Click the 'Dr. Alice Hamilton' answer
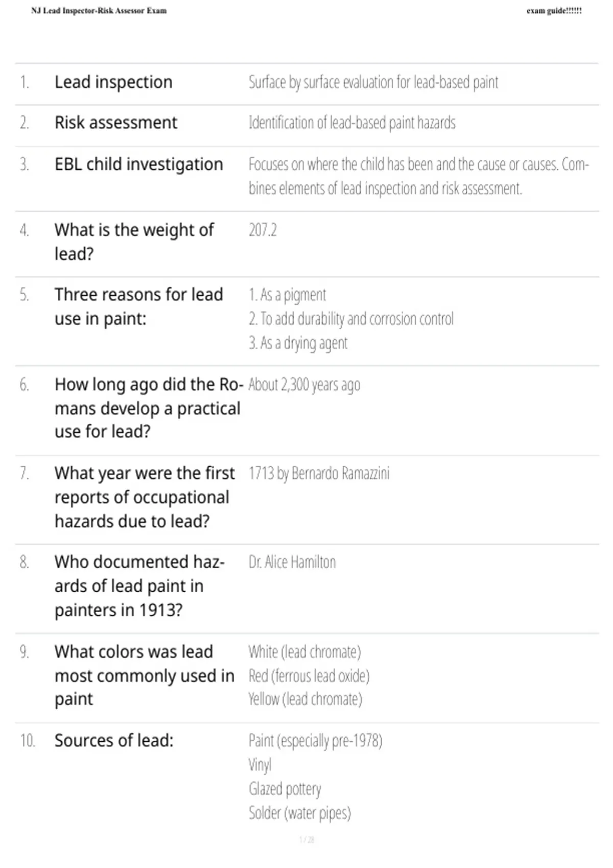 tap(292, 562)
